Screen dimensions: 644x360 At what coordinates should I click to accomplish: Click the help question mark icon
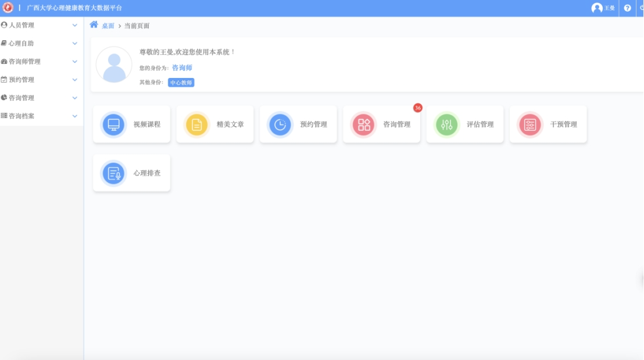coord(627,8)
